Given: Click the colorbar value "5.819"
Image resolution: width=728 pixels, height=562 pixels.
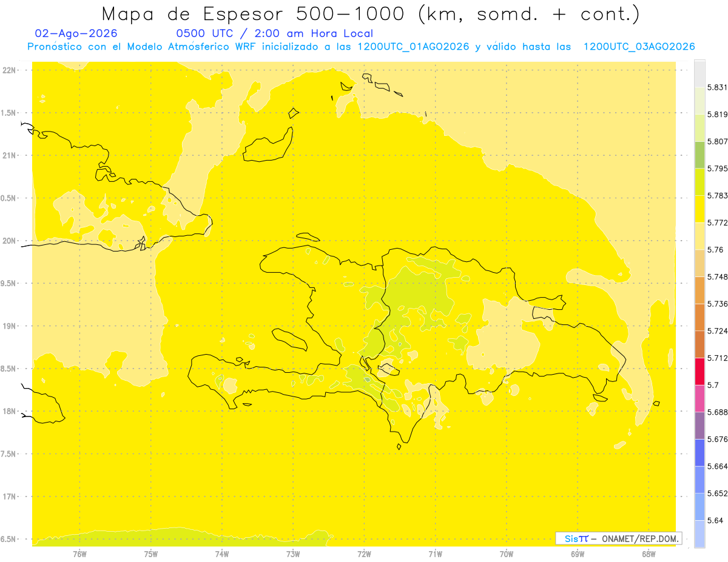Looking at the screenshot, I should tap(718, 115).
